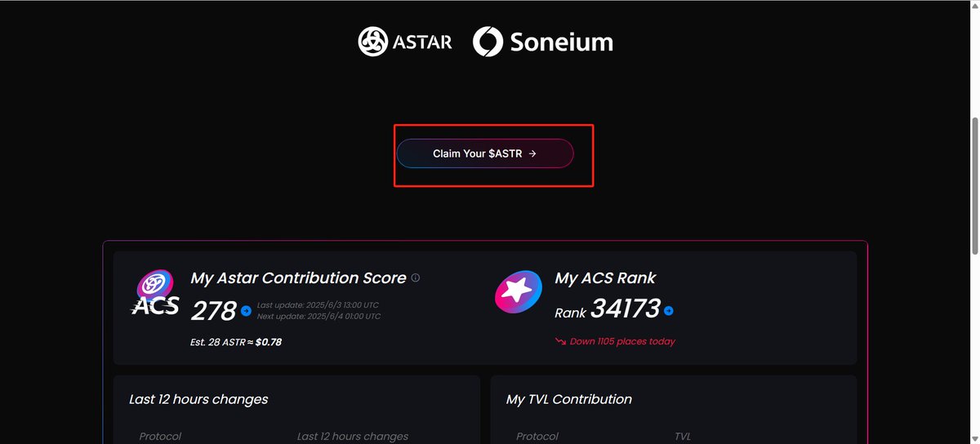The image size is (980, 444).
Task: Click the red downward trend arrow icon
Action: [x=560, y=341]
